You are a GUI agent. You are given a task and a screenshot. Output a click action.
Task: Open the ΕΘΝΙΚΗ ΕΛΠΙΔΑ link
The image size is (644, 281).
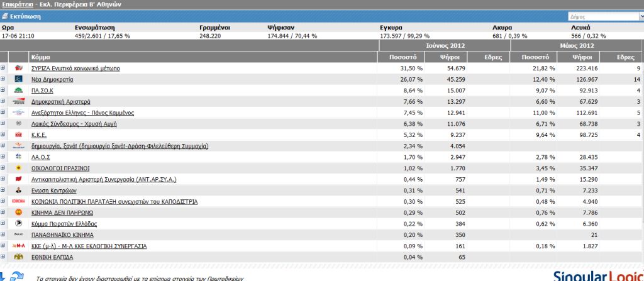click(52, 256)
